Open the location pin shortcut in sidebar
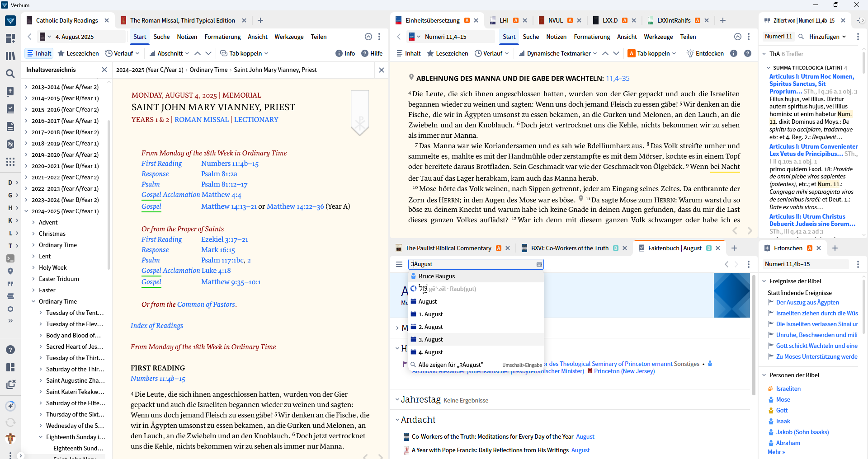 tap(10, 271)
